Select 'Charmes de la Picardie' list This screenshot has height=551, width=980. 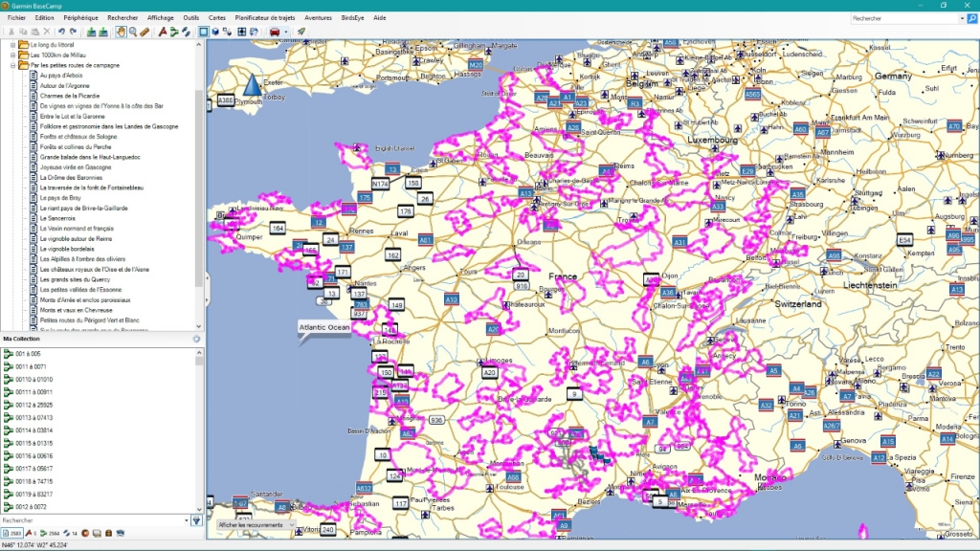click(69, 97)
